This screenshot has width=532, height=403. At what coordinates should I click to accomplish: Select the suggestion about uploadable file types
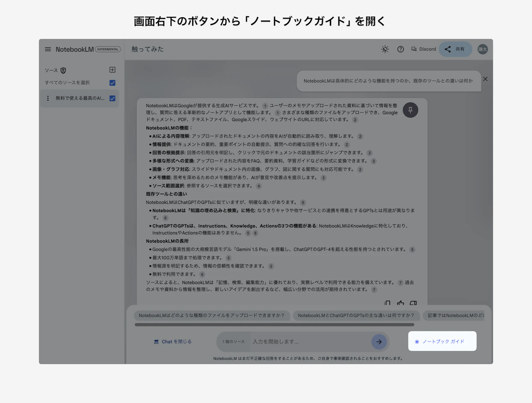pyautogui.click(x=212, y=316)
